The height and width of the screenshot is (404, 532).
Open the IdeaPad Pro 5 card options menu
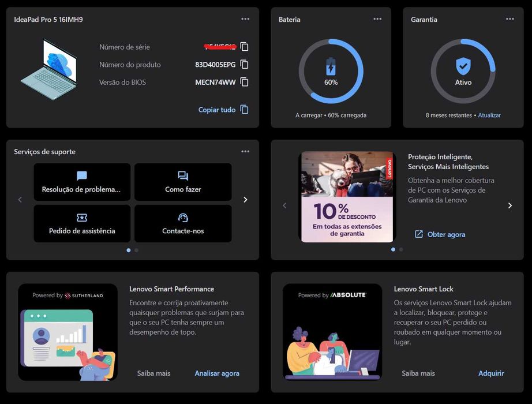(245, 19)
